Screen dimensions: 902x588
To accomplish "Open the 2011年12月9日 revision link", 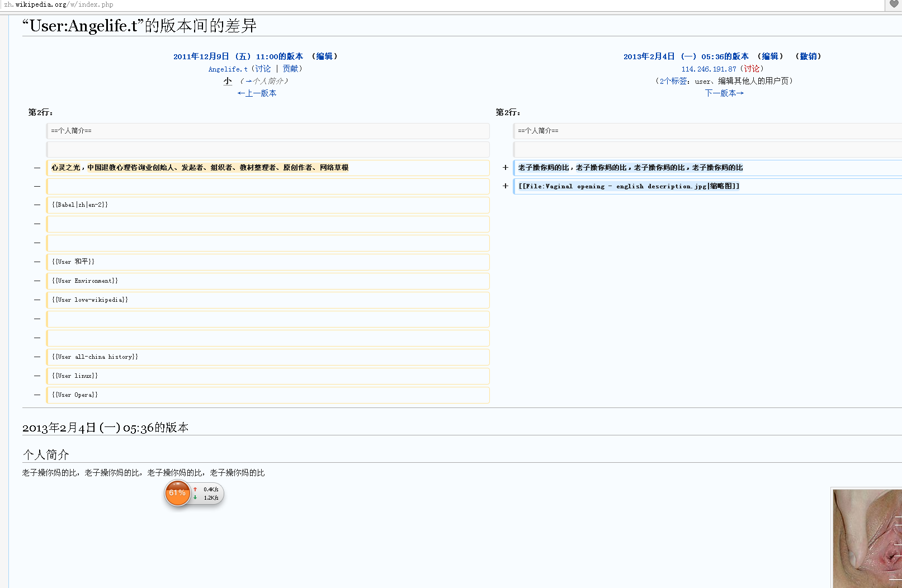I will click(237, 56).
